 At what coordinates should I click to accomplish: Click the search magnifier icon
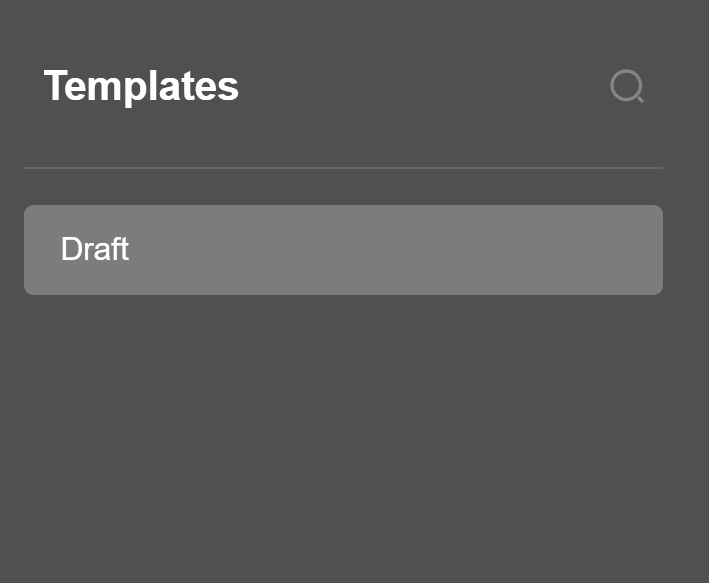click(x=627, y=87)
